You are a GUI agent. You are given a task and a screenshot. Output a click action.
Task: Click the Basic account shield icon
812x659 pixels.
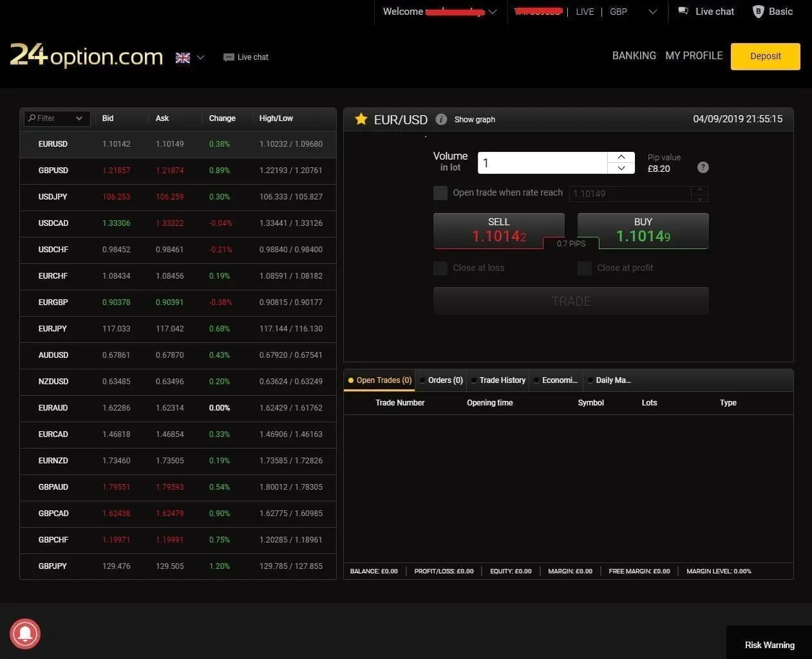coord(758,12)
